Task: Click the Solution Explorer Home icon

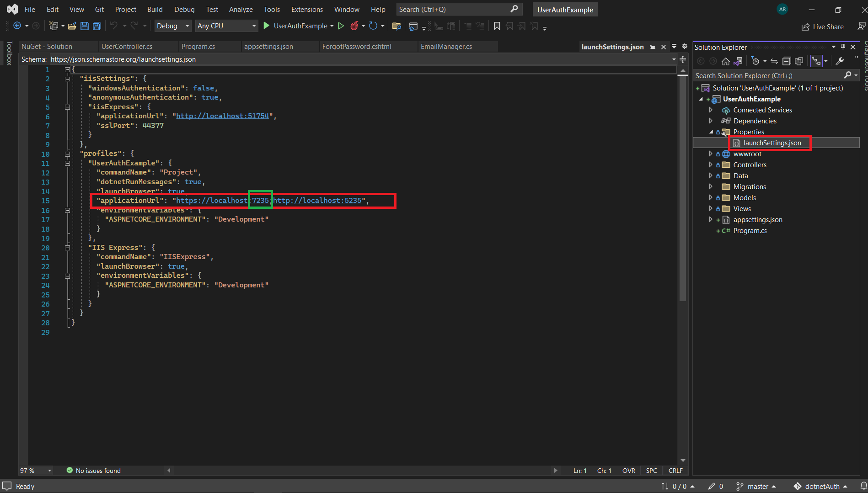Action: [x=726, y=61]
